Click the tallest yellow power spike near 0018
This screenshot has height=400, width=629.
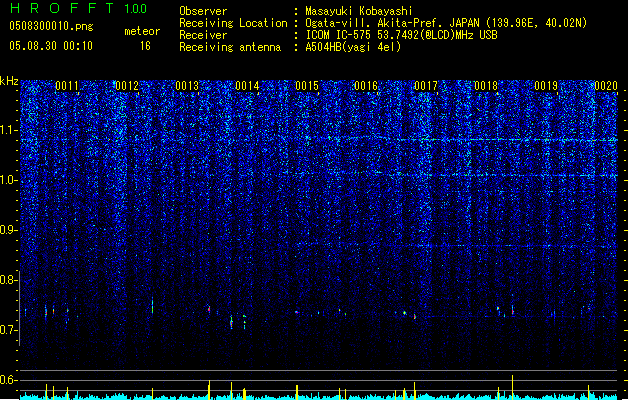tap(512, 387)
